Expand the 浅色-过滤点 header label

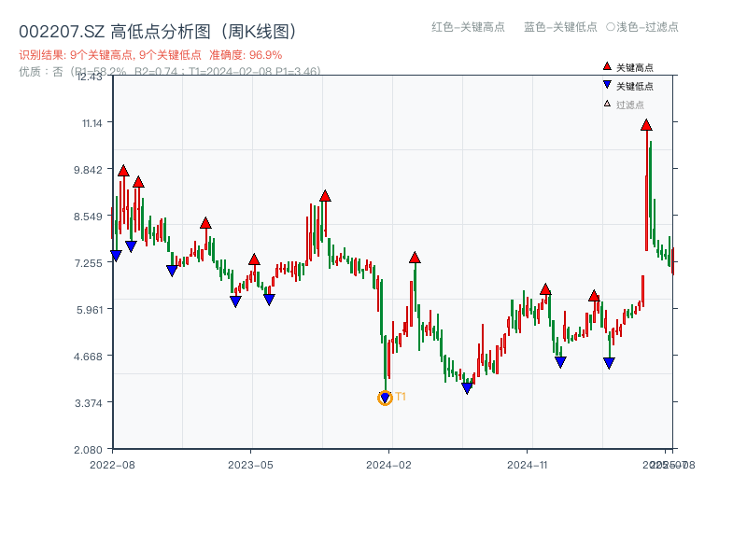645,28
